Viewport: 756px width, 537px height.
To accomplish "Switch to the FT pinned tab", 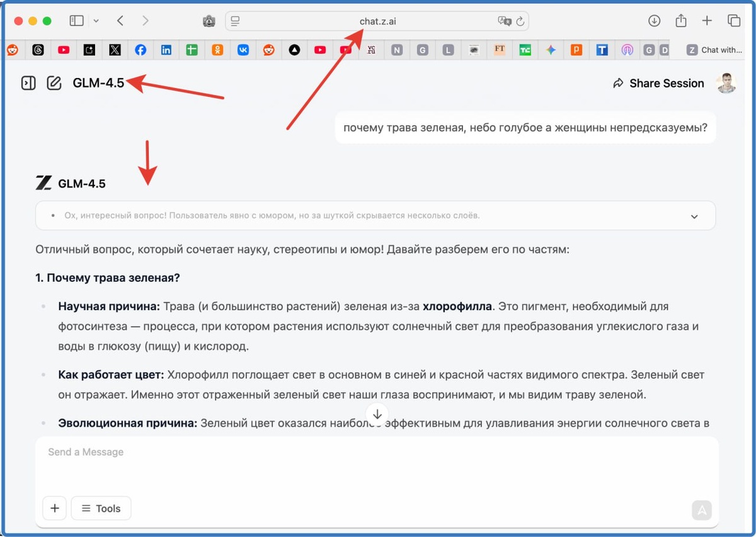I will coord(500,50).
